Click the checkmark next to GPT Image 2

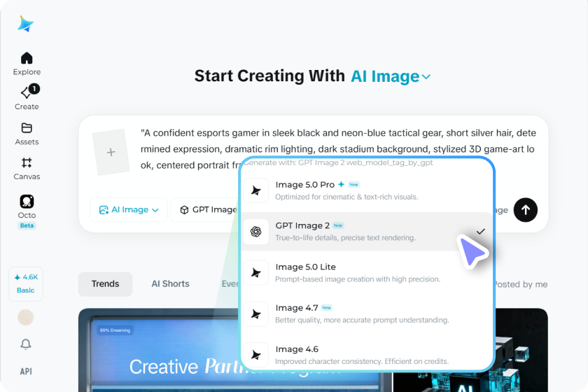click(480, 232)
